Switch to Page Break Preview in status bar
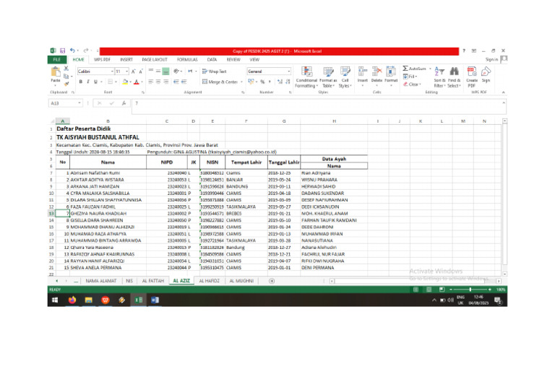This screenshot has height=392, width=555. 442,289
